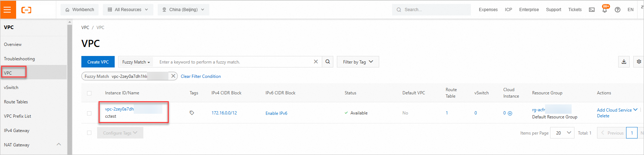
Task: Click the magnifier search button
Action: (x=328, y=62)
